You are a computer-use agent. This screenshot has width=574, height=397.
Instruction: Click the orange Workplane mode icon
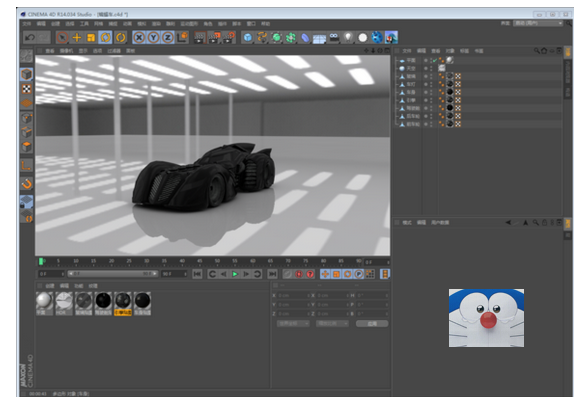(x=26, y=103)
